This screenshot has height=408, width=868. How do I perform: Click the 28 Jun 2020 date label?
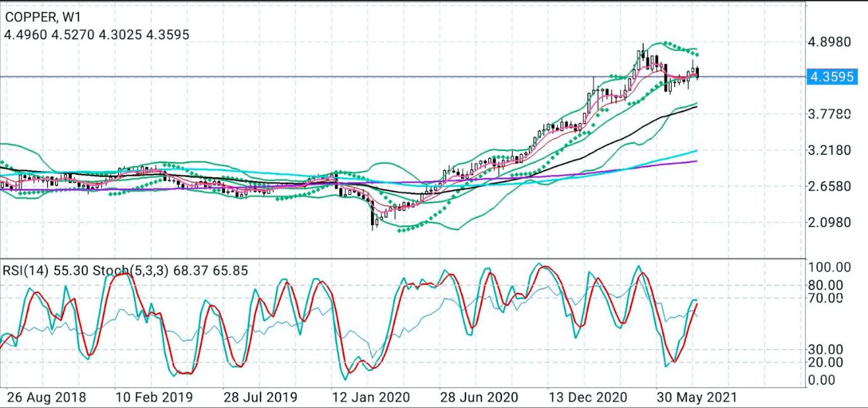(x=479, y=397)
